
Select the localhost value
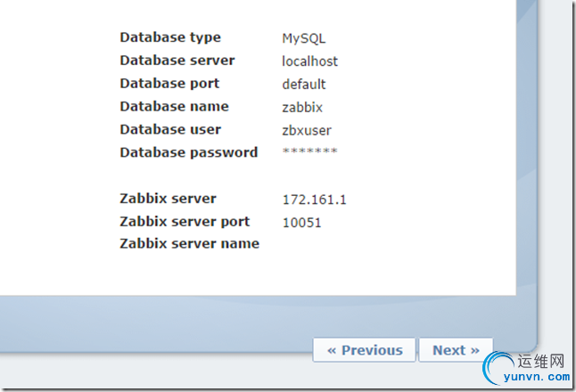click(309, 61)
